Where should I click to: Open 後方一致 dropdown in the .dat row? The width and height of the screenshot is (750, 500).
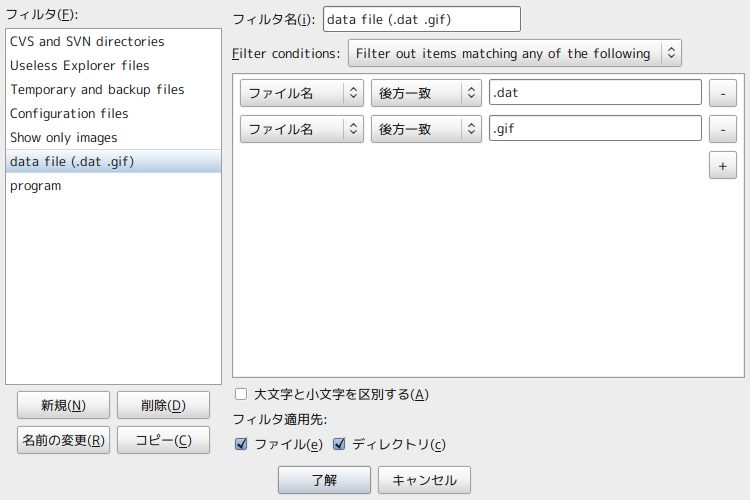coord(426,93)
